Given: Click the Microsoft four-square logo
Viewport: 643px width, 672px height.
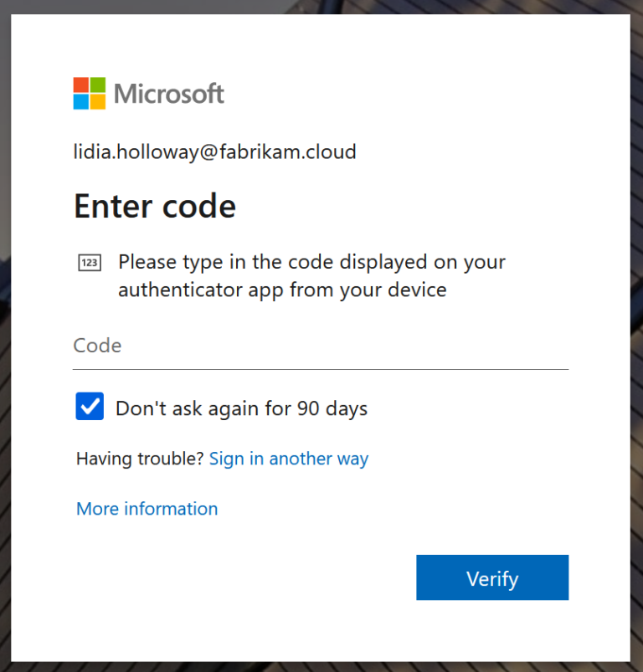Looking at the screenshot, I should [x=90, y=94].
